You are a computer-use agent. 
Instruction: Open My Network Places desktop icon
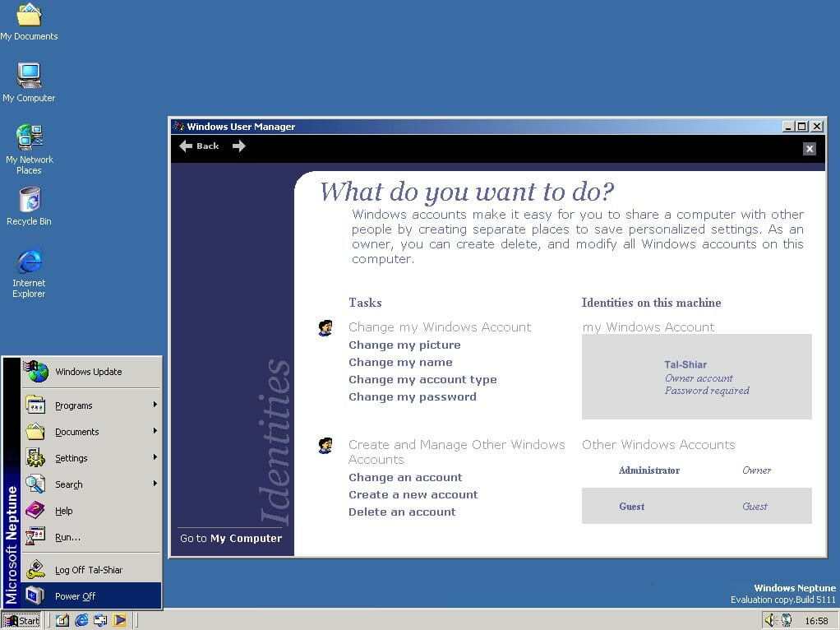(x=29, y=137)
